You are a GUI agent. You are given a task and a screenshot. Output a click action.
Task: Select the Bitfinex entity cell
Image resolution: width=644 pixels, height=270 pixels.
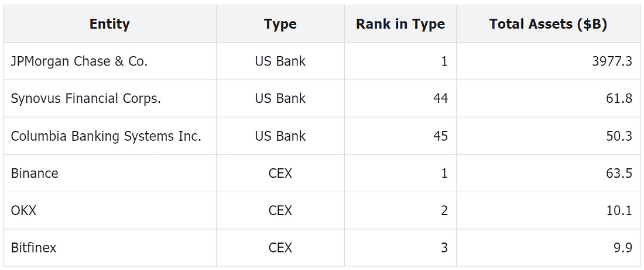pos(109,248)
